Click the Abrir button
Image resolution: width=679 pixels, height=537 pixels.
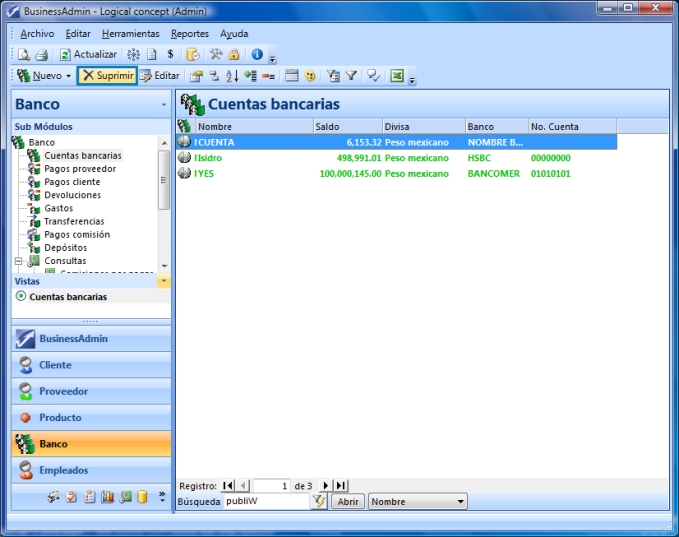coord(346,502)
